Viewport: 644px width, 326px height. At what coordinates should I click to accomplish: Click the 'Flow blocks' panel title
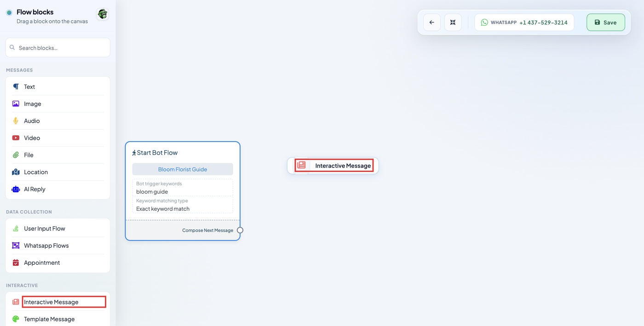[x=35, y=12]
